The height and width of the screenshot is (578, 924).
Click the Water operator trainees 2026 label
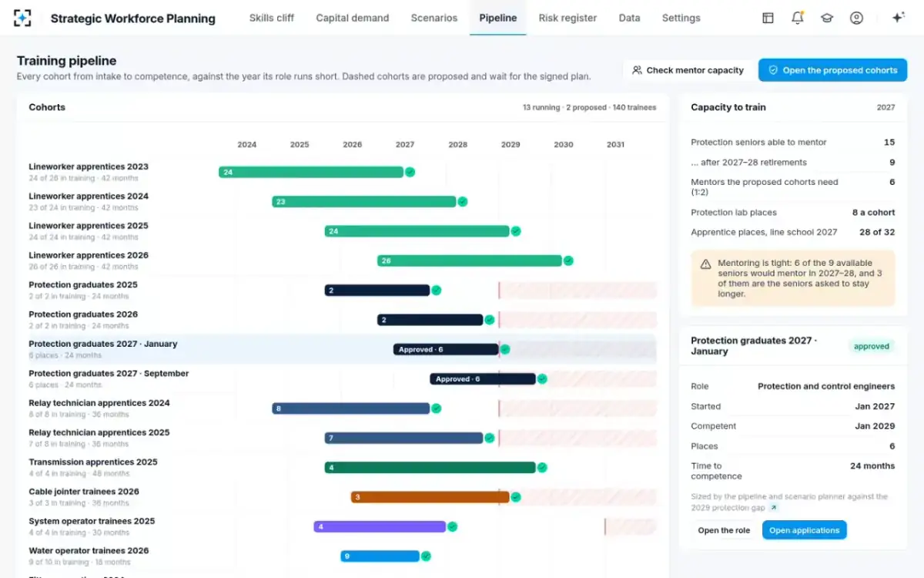pyautogui.click(x=89, y=551)
